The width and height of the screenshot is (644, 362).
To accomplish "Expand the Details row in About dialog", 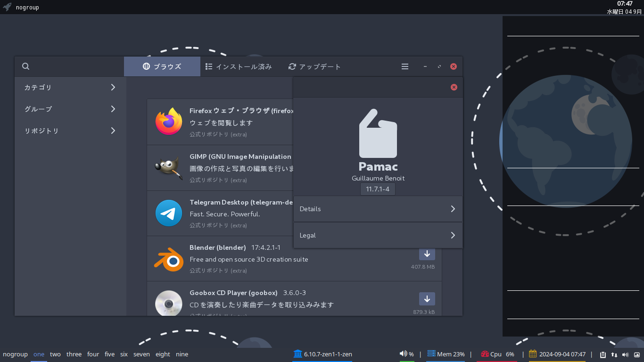I will tap(378, 209).
